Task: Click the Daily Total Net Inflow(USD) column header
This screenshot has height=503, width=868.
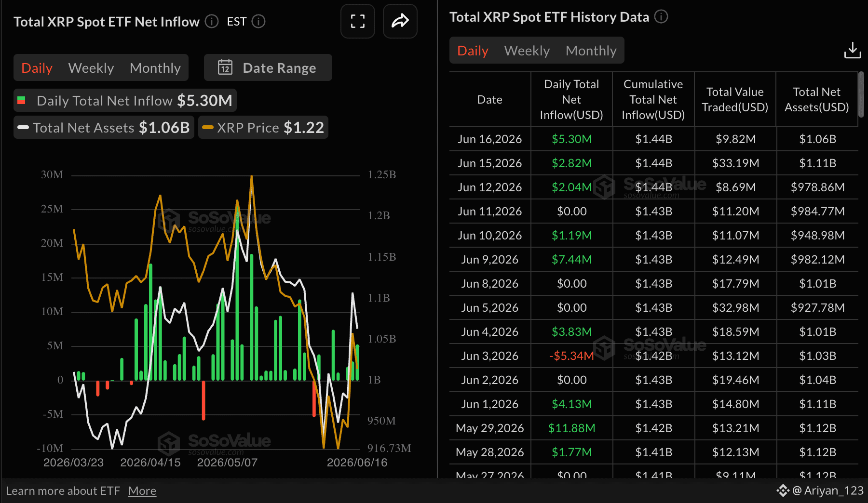Action: coord(571,100)
